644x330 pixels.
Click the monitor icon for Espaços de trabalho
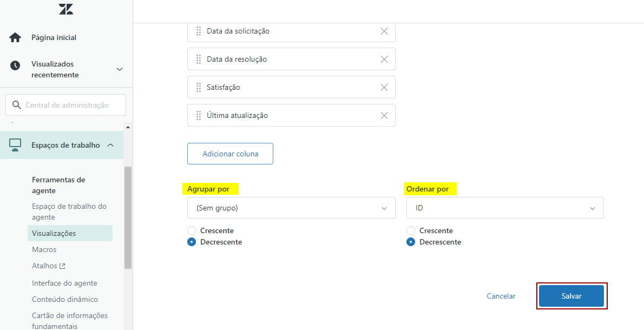pyautogui.click(x=15, y=144)
